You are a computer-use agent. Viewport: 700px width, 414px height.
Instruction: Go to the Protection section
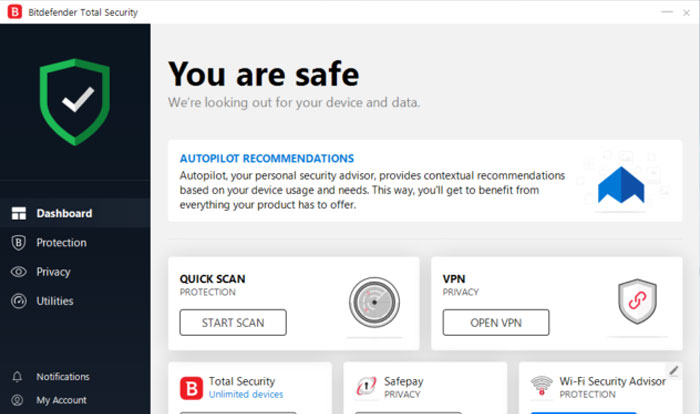61,242
